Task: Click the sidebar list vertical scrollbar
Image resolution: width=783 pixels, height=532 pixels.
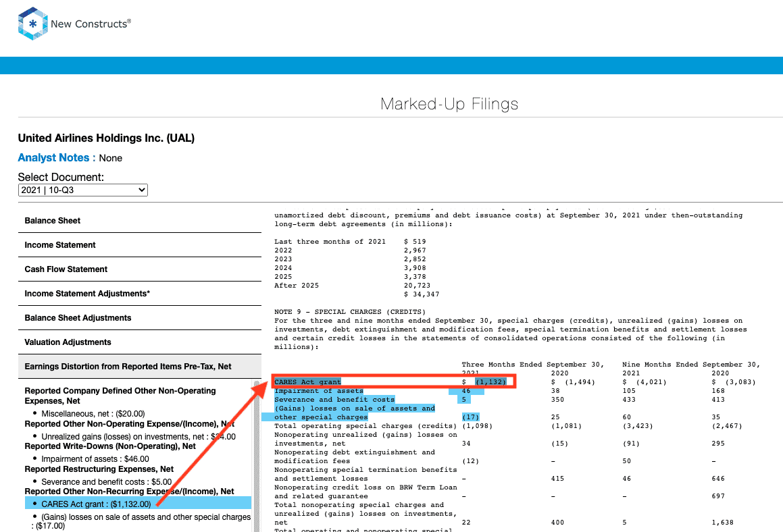Action: tap(257, 455)
